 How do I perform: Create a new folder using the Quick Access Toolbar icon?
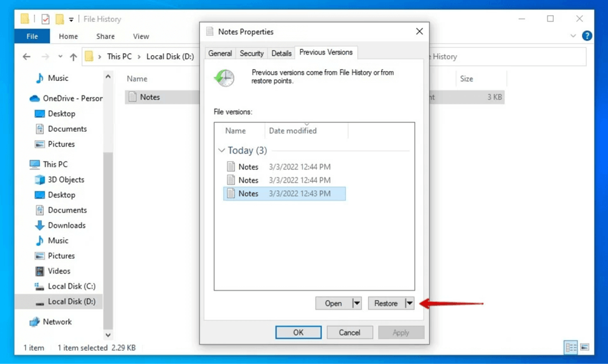click(60, 19)
